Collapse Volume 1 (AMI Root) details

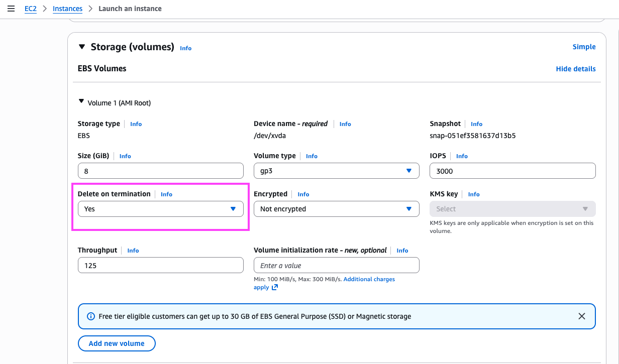pos(81,101)
